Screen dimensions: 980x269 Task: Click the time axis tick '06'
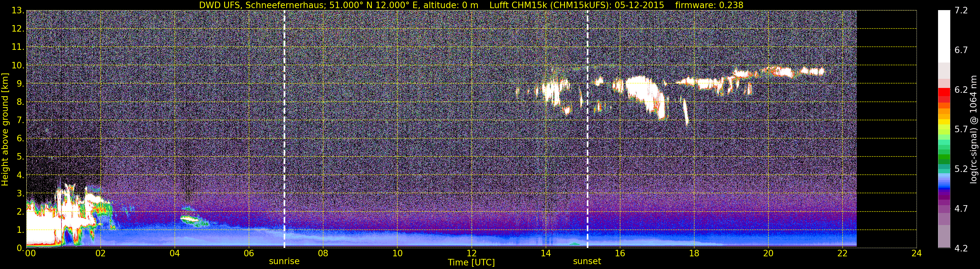[248, 253]
